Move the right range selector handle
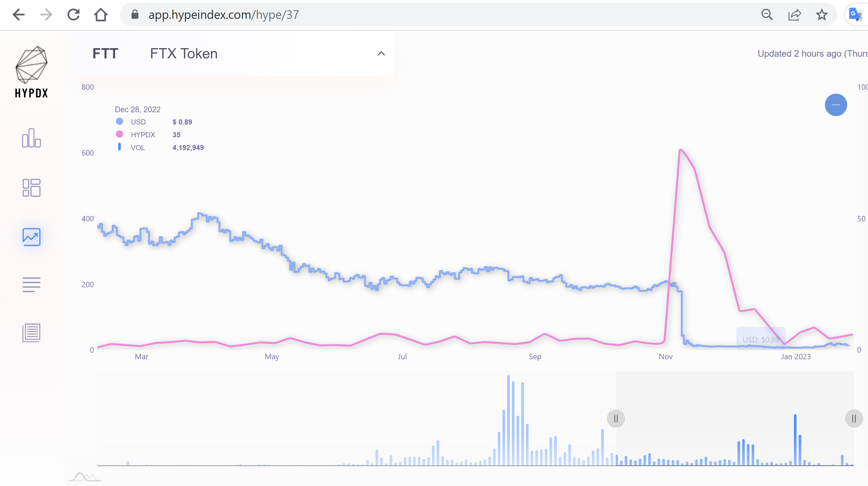868x486 pixels. [x=853, y=418]
